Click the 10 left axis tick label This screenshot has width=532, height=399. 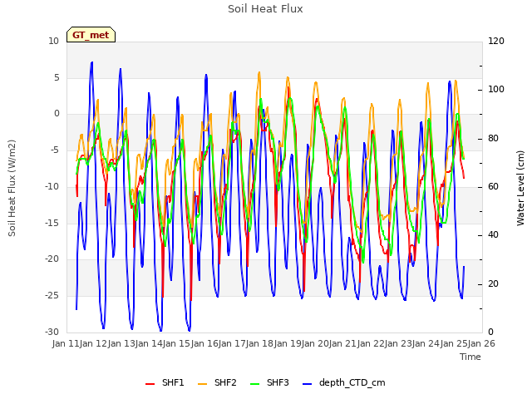point(53,42)
